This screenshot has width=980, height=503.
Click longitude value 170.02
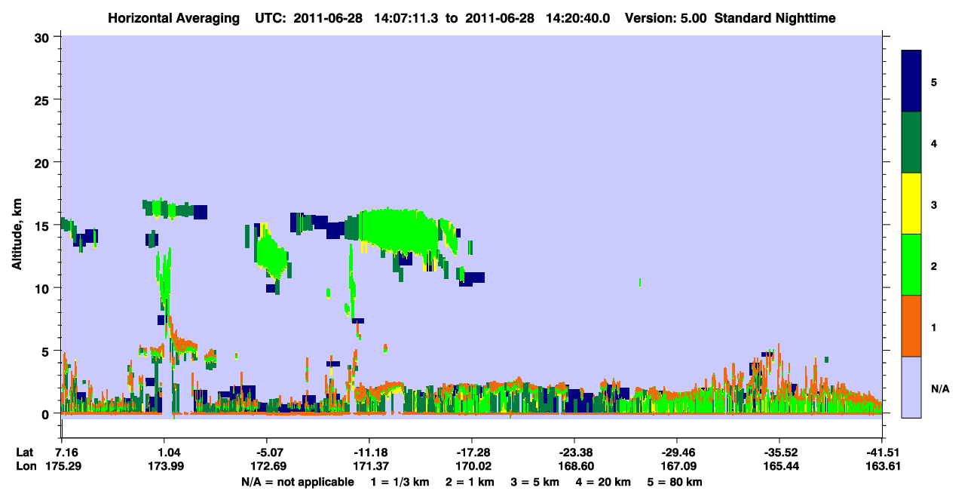point(472,466)
